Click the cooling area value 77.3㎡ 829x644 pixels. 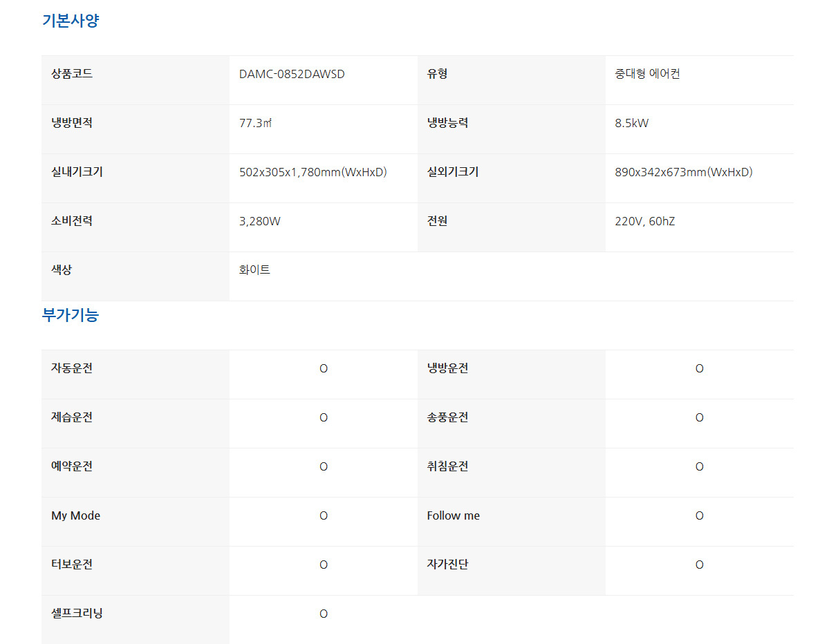(x=256, y=124)
